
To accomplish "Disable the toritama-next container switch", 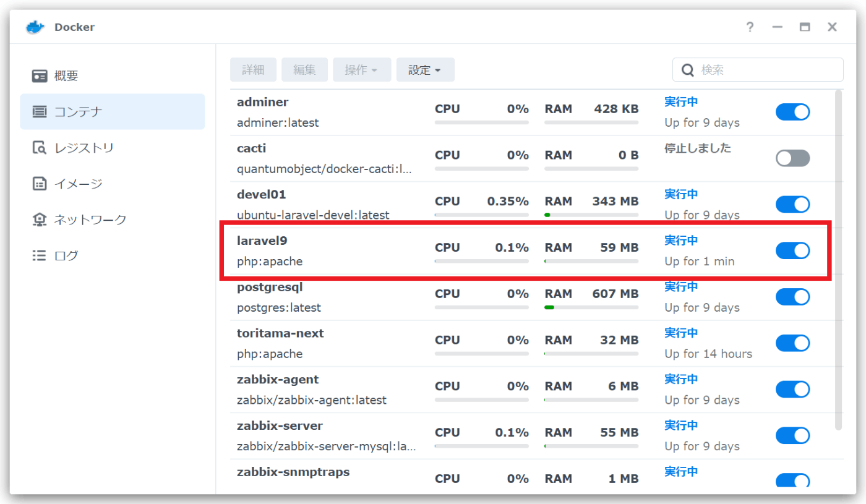I will tap(792, 343).
